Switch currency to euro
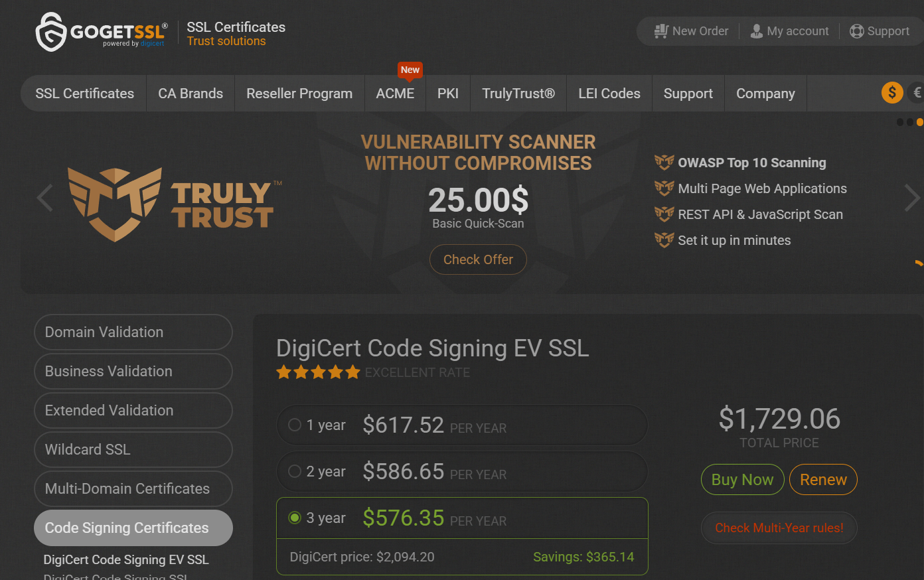Viewport: 924px width, 580px height. [x=917, y=92]
